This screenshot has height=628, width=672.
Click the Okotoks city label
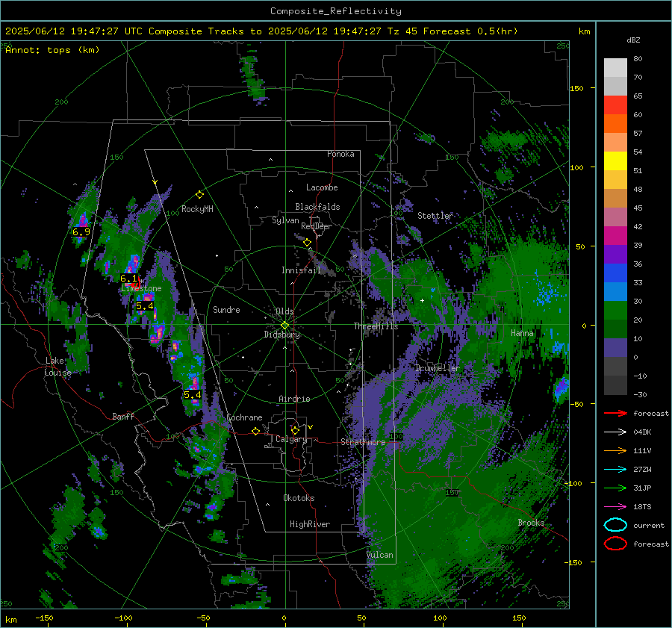tap(299, 498)
